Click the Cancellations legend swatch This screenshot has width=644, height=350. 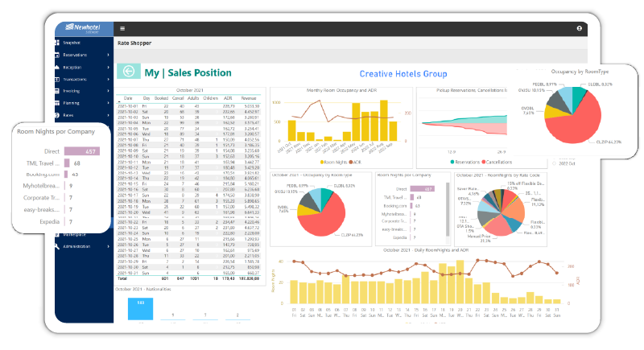pos(484,162)
